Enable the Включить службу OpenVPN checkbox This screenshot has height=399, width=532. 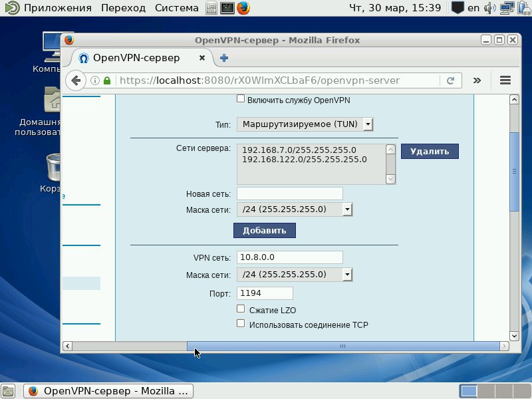pyautogui.click(x=241, y=98)
